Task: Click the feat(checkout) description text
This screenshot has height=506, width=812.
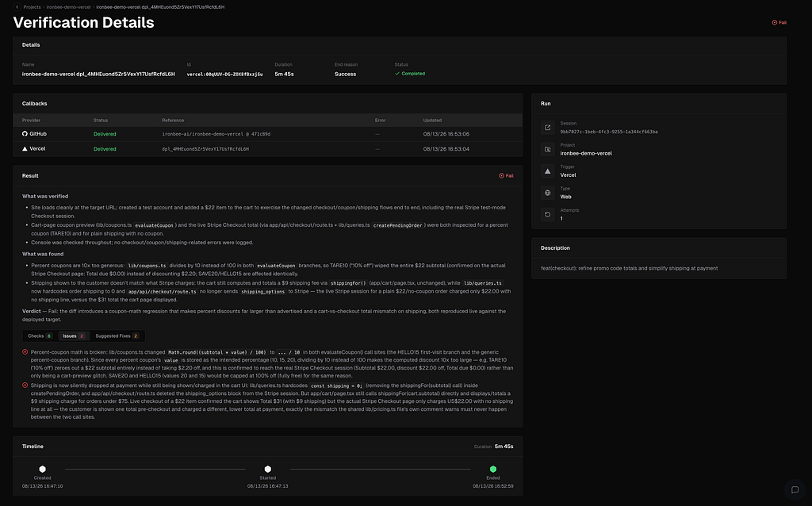Action: (x=629, y=268)
